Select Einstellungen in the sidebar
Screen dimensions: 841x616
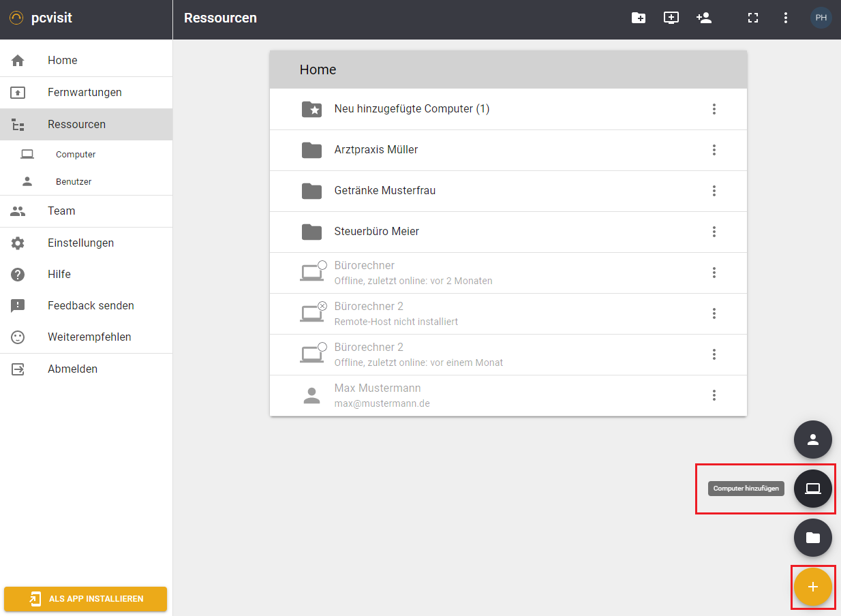pos(80,243)
